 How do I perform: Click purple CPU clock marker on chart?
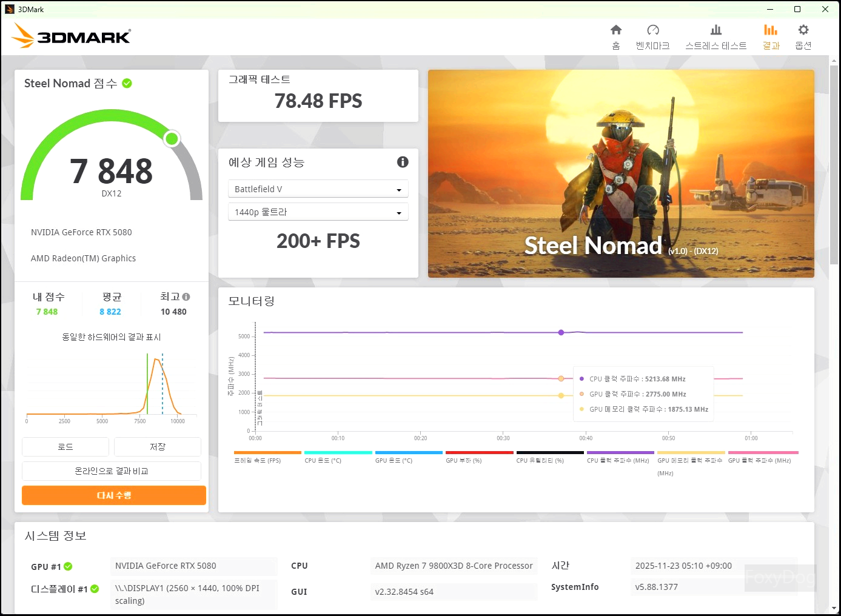click(561, 332)
